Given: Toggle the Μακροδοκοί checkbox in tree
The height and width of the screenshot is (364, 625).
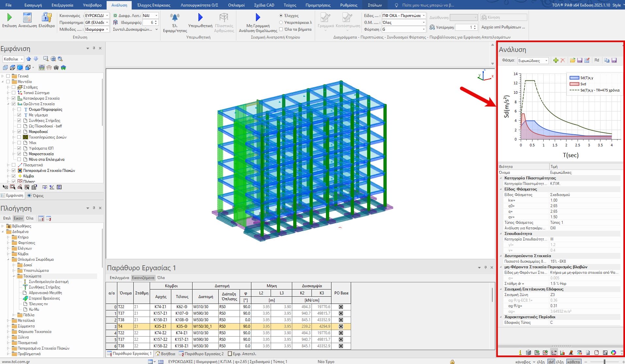Looking at the screenshot, I should [x=19, y=132].
